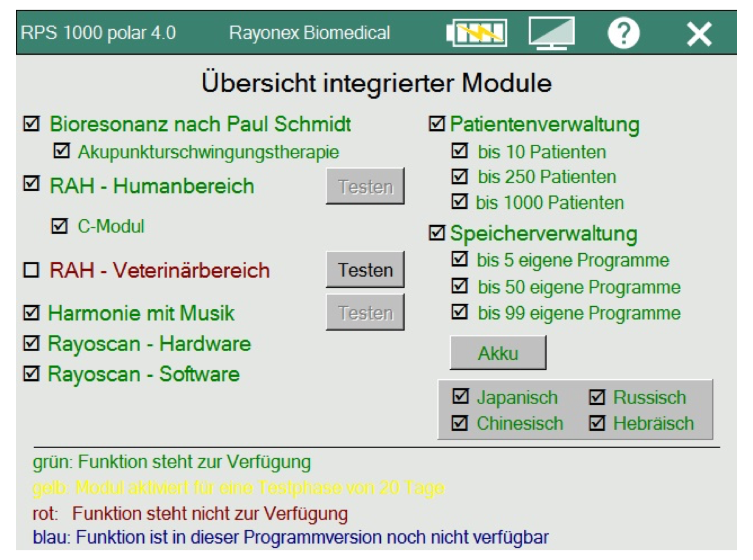Toggle the Rayoscan - Software checkbox
The image size is (753, 560).
click(x=31, y=373)
